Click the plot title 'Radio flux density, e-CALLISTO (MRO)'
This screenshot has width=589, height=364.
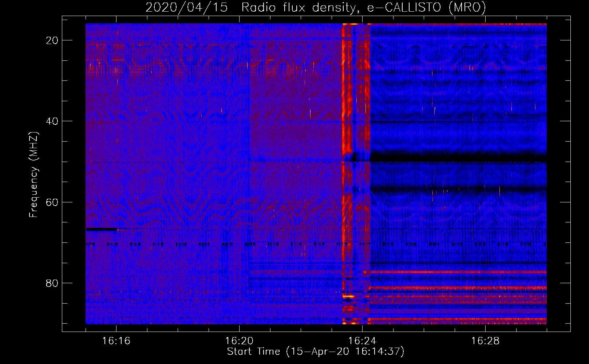pos(363,7)
